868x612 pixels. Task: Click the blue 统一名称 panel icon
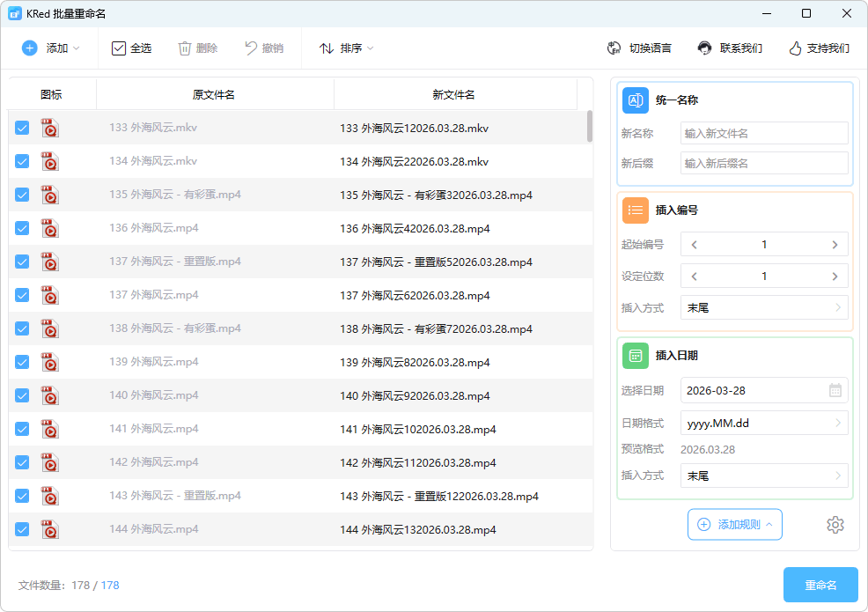coord(636,100)
